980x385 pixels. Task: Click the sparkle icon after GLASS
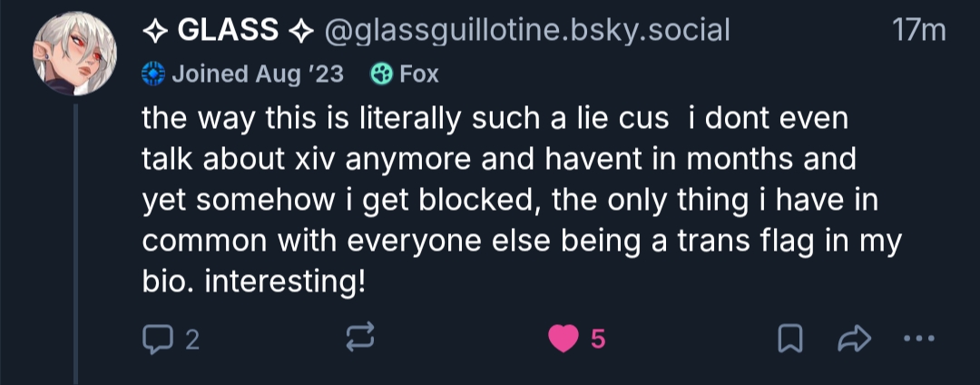coord(300,31)
